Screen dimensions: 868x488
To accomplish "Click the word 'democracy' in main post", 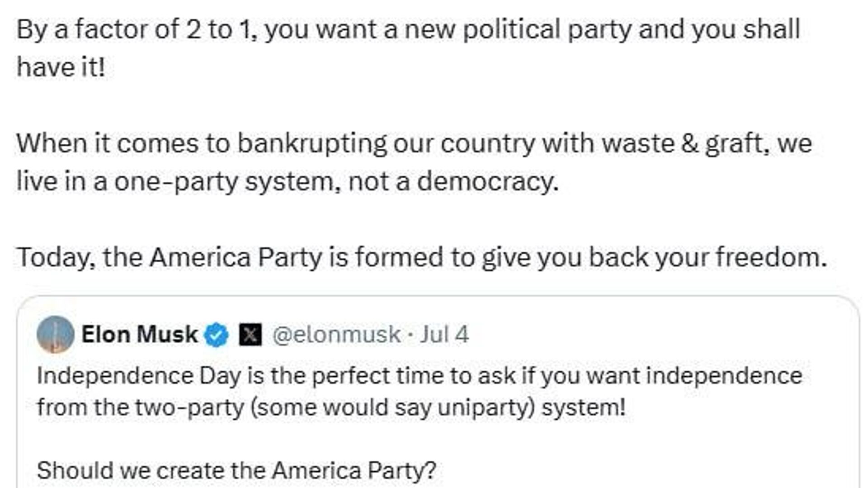I will (x=488, y=182).
